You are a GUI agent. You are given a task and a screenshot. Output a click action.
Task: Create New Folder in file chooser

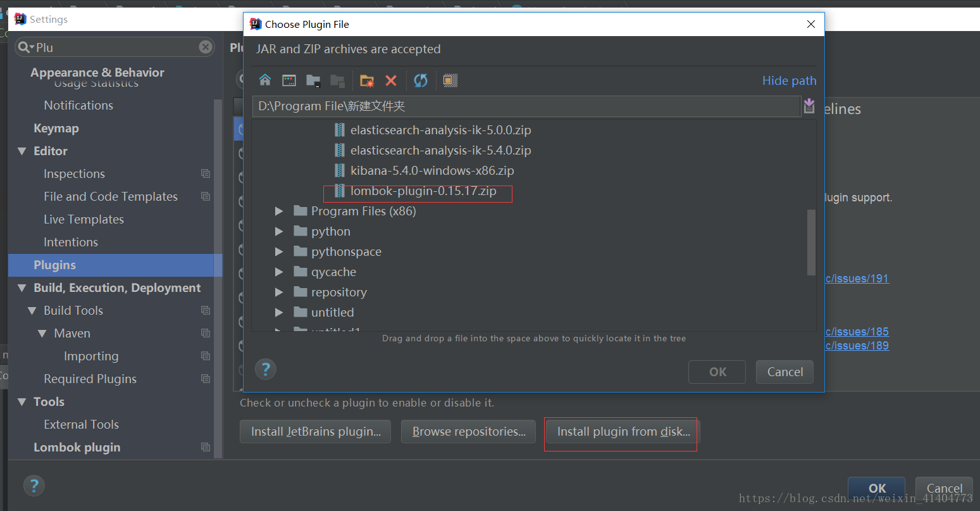pos(367,80)
